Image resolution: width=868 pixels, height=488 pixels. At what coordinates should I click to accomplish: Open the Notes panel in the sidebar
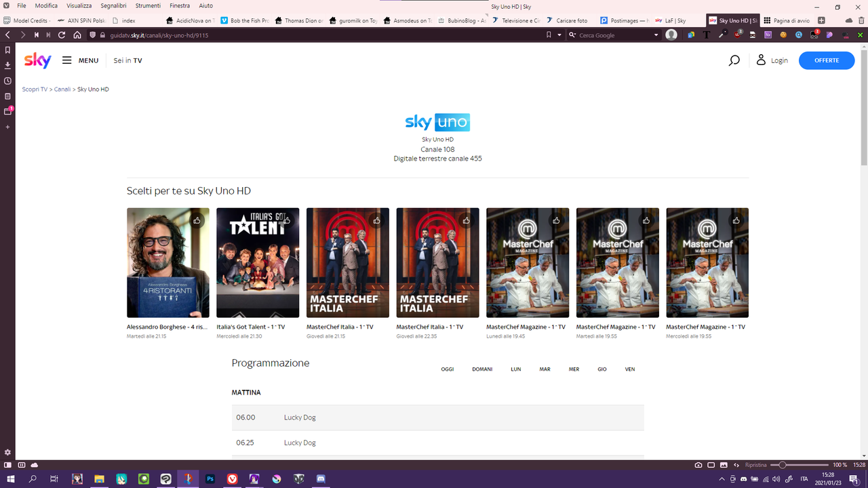coord(7,96)
